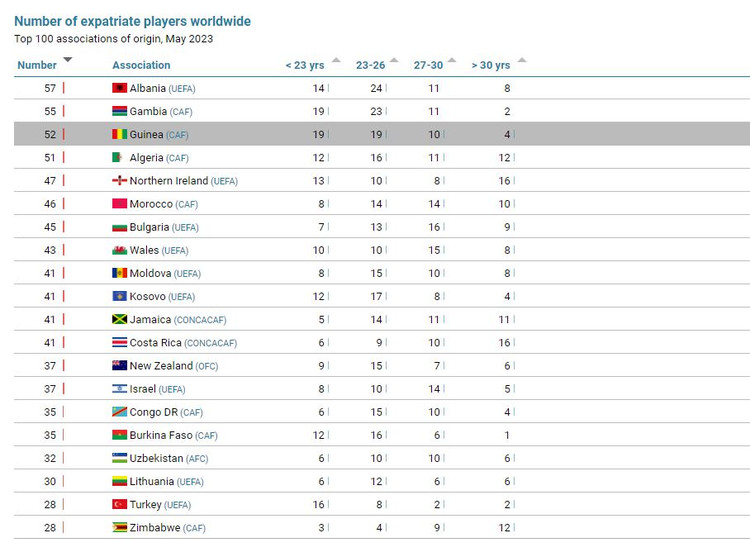Sort by over 30 yrs arrow

[x=521, y=60]
